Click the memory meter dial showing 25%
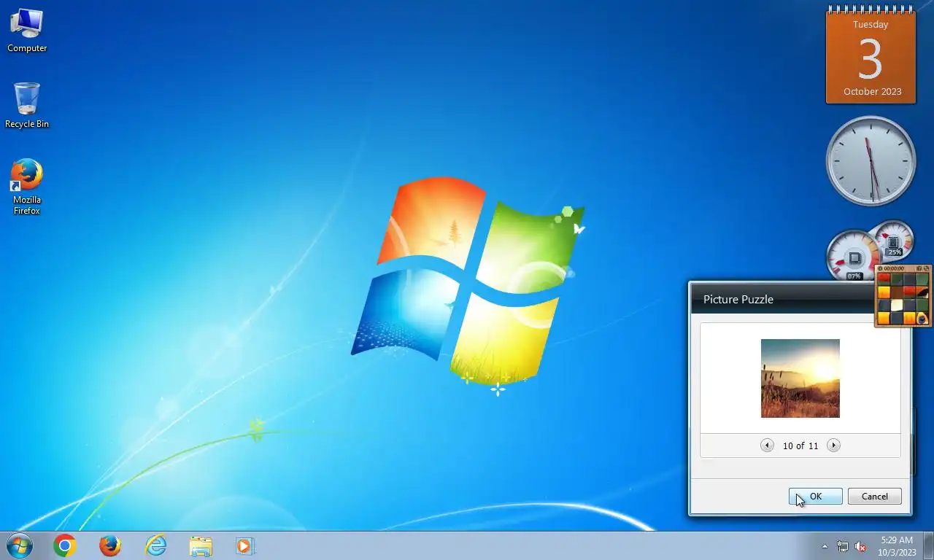 [894, 239]
